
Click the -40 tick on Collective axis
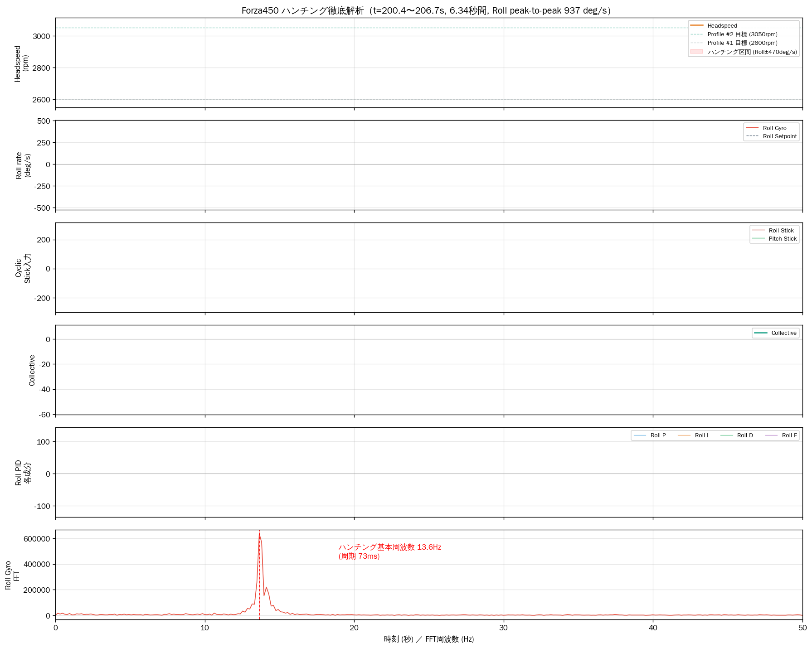coord(44,389)
